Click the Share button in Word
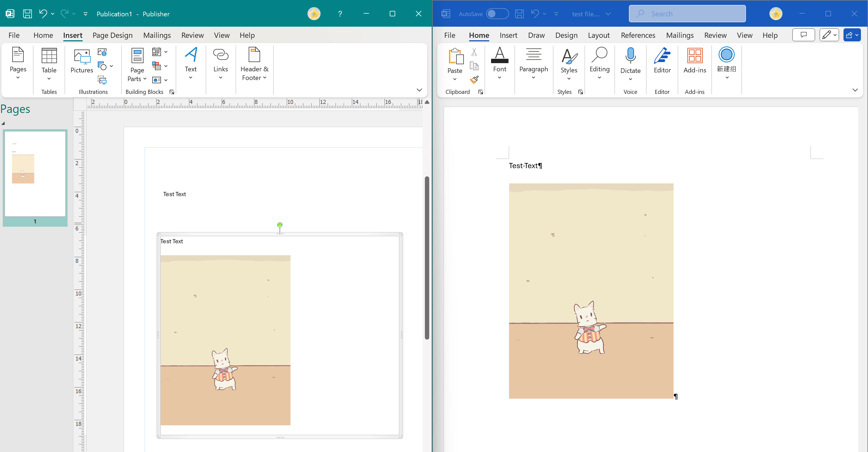Screen dimensions: 868x452 (x=852, y=35)
